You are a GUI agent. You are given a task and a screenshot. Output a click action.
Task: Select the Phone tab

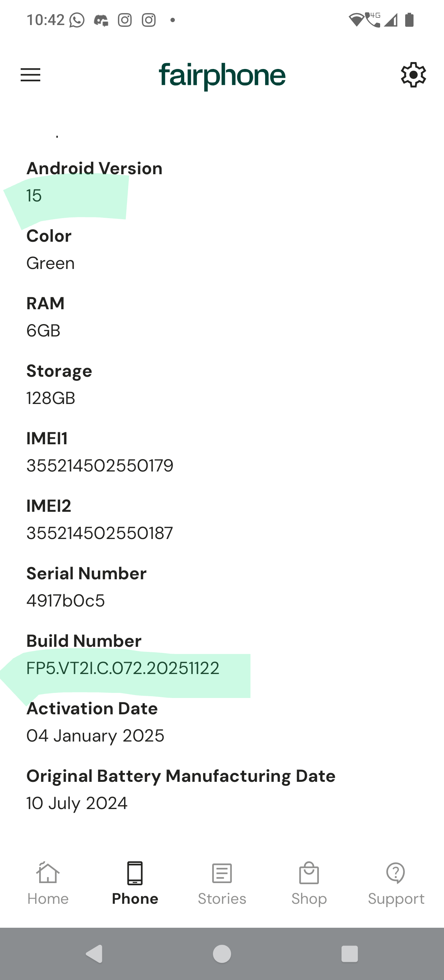[x=135, y=883]
